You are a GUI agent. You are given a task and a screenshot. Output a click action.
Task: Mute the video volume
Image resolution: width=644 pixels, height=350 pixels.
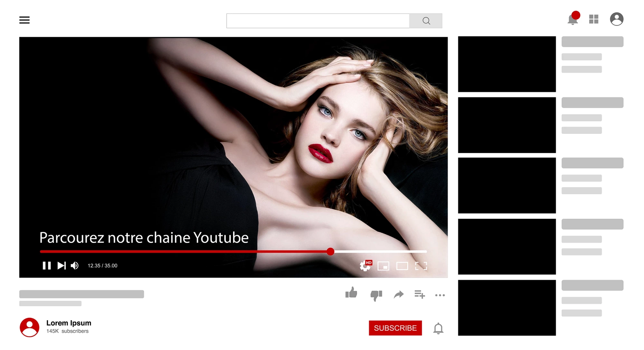click(74, 265)
